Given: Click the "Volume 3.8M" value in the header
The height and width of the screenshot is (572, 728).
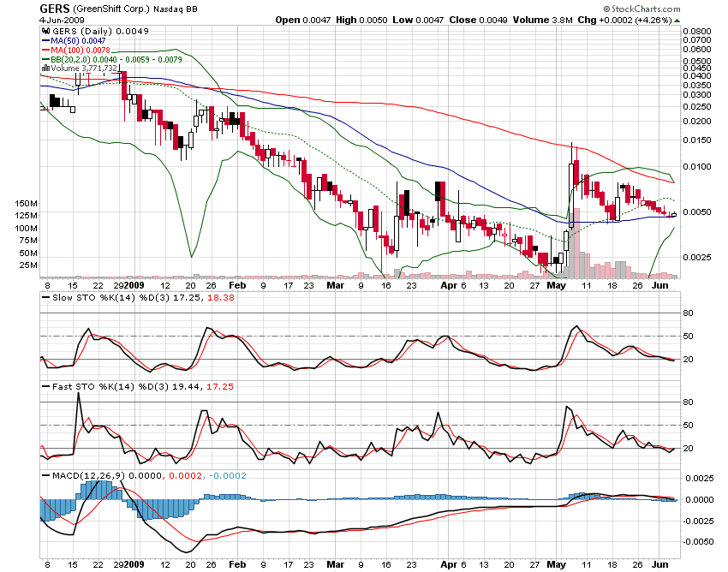Looking at the screenshot, I should click(x=542, y=20).
